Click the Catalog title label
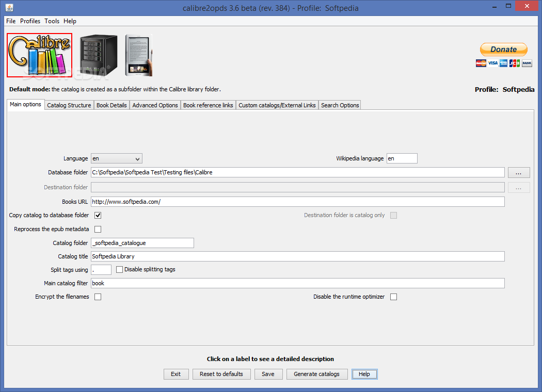Screen dimensions: 542x392 [73, 256]
